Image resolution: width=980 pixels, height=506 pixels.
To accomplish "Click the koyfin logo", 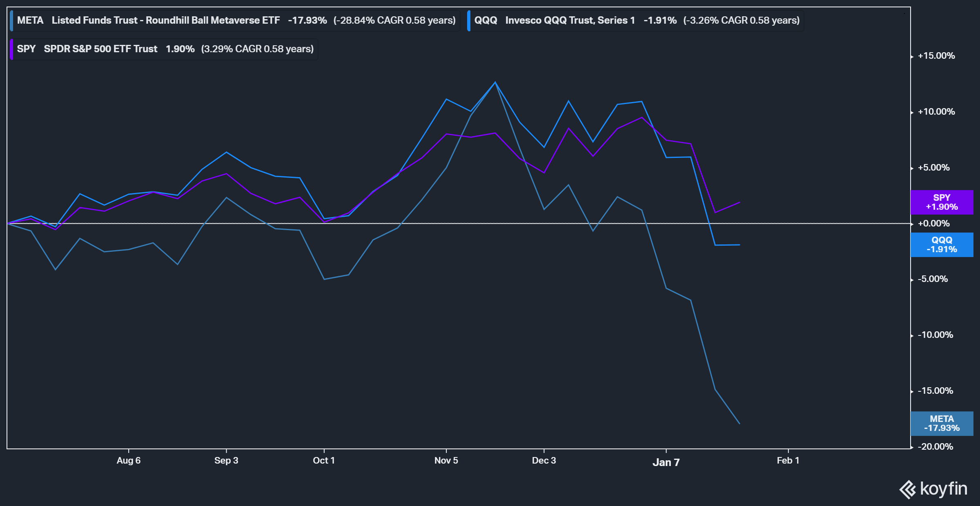I will [933, 489].
